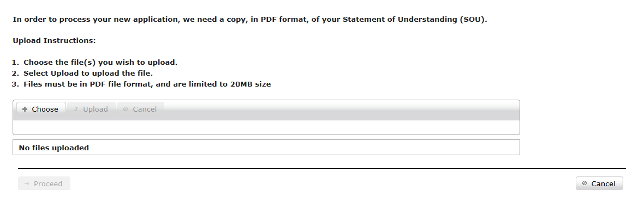Click the 20MB size limit instruction
Image resolution: width=644 pixels, height=208 pixels.
click(x=147, y=84)
